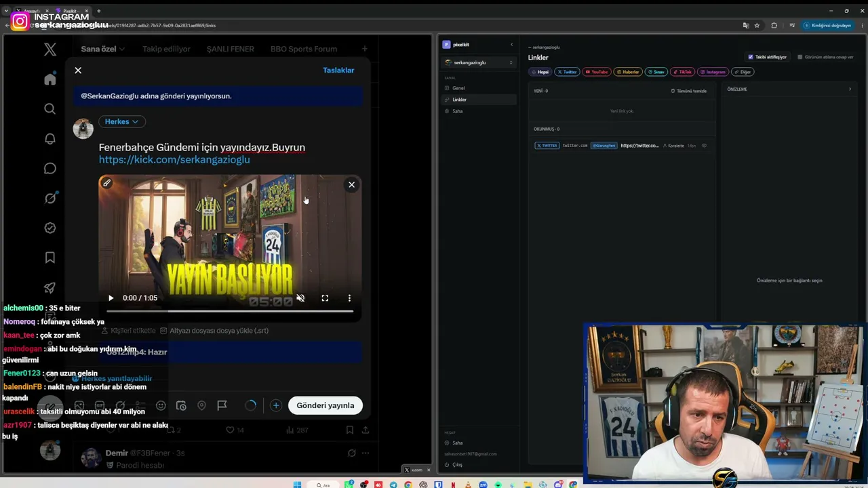This screenshot has width=868, height=488.
Task: Open the verified badge icon in X sidebar
Action: (x=50, y=228)
